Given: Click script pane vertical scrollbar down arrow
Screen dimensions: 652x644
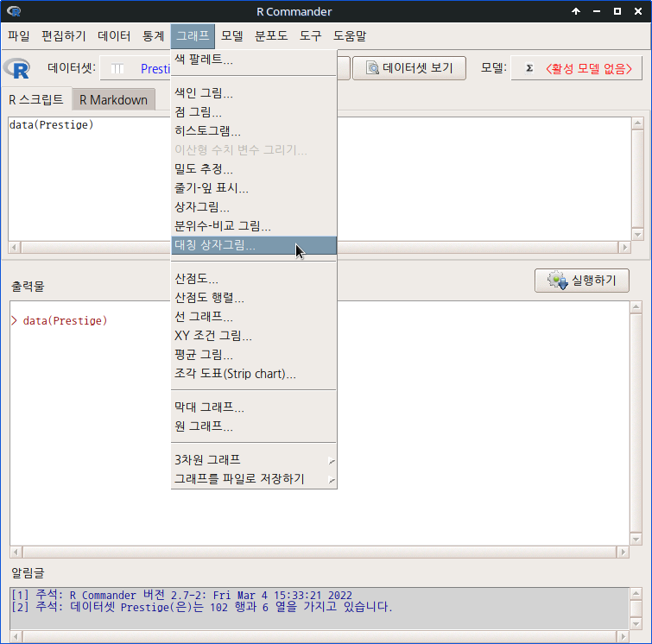Looking at the screenshot, I should click(x=637, y=235).
